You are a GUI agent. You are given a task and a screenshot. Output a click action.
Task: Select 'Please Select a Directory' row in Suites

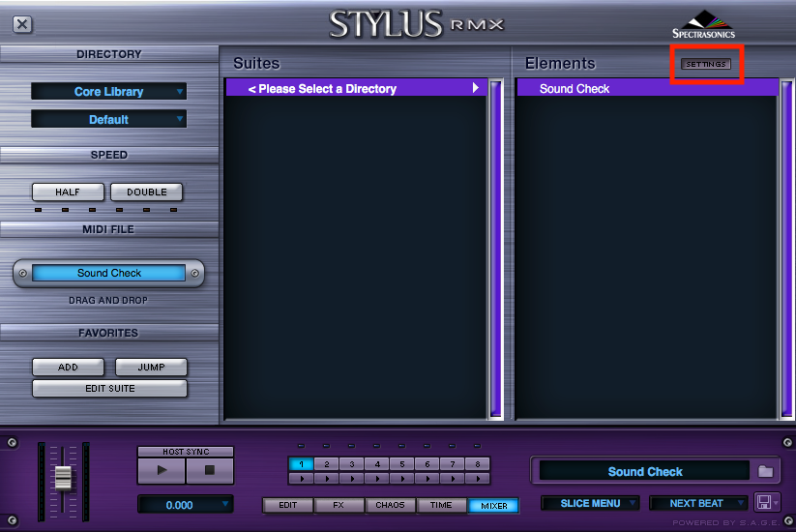[x=356, y=88]
